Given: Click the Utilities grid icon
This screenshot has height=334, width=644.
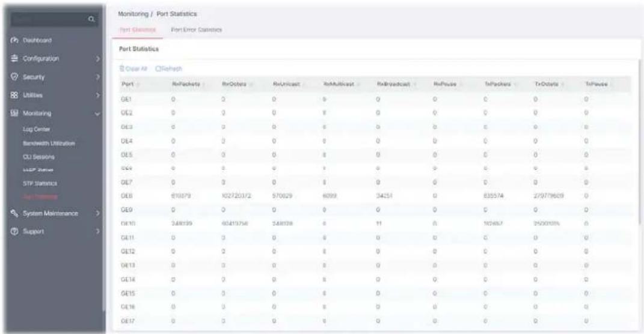Looking at the screenshot, I should pyautogui.click(x=14, y=95).
